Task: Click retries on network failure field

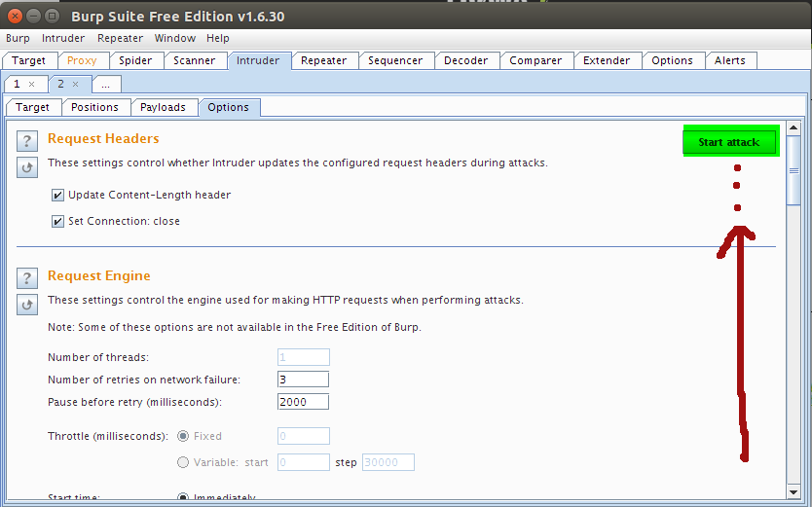Action: click(303, 380)
